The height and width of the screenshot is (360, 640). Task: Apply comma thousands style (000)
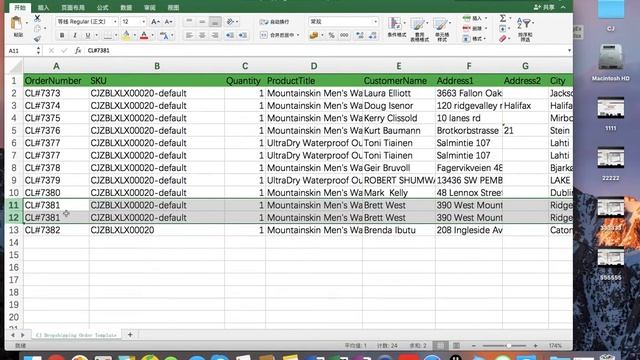pos(344,36)
